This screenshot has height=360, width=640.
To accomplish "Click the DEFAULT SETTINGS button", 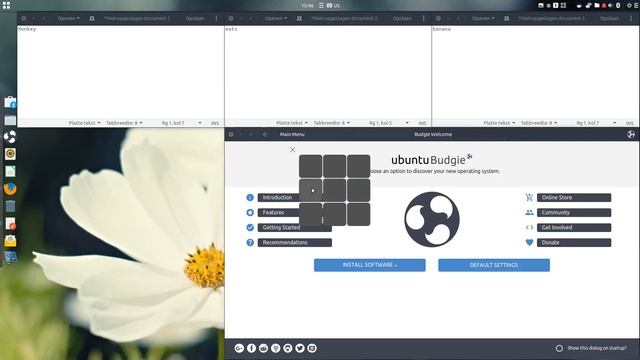I will [494, 265].
